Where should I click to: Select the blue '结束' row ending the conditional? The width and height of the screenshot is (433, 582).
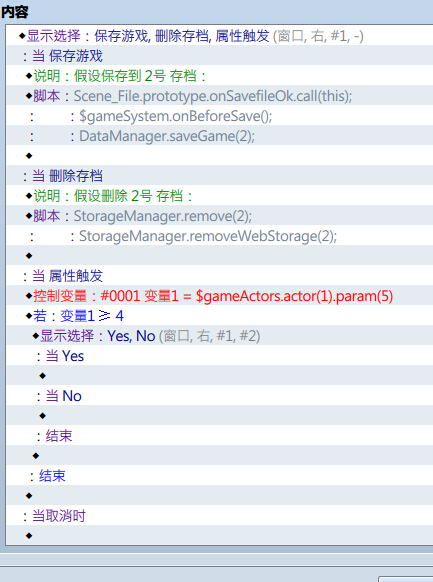220,476
